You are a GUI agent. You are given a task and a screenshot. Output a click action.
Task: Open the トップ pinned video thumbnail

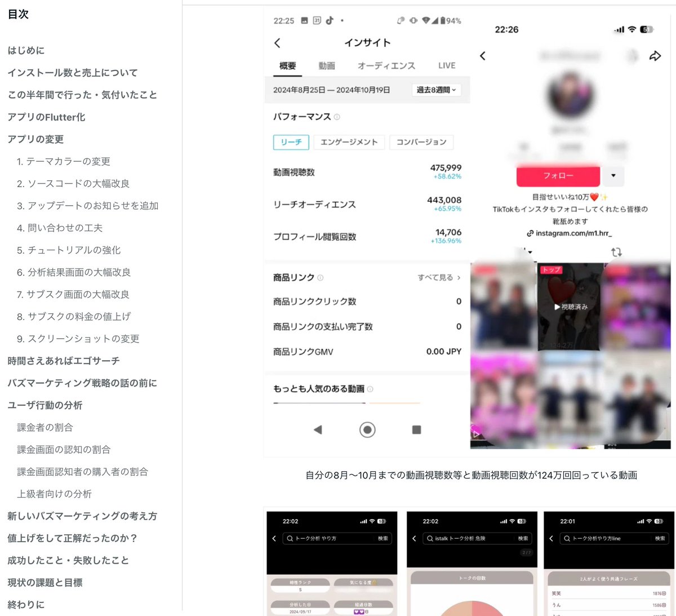(x=570, y=307)
